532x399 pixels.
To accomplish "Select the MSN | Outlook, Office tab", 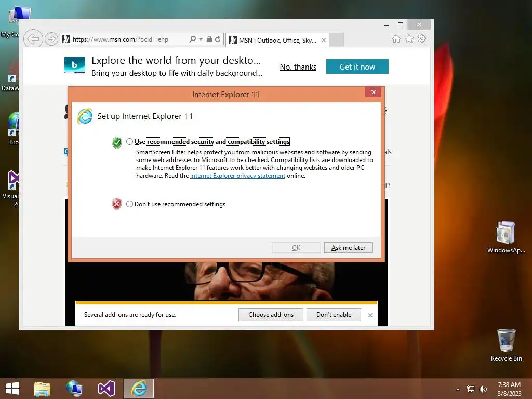I will click(x=277, y=40).
